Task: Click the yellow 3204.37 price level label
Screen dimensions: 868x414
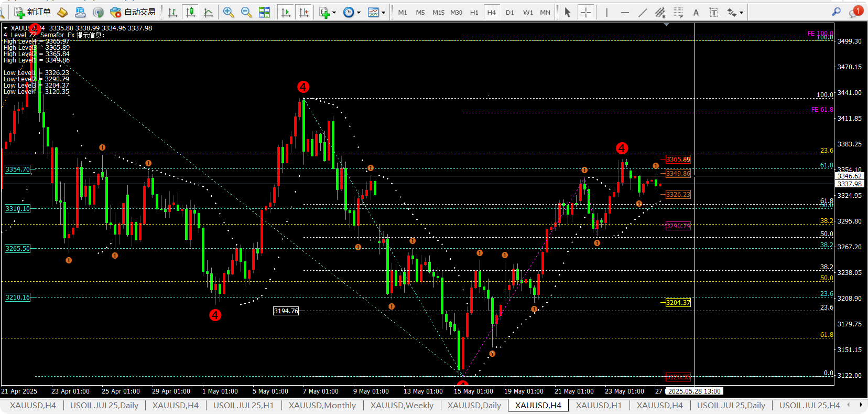Action: (x=678, y=302)
